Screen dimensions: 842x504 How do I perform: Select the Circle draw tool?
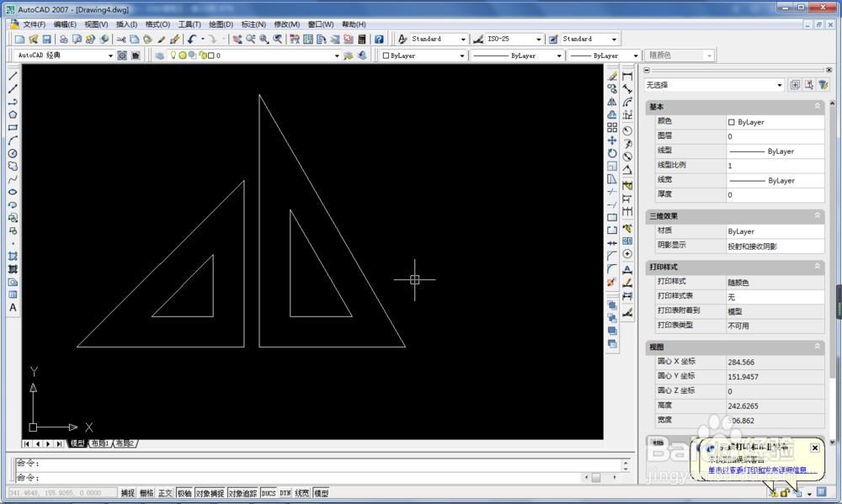(13, 153)
